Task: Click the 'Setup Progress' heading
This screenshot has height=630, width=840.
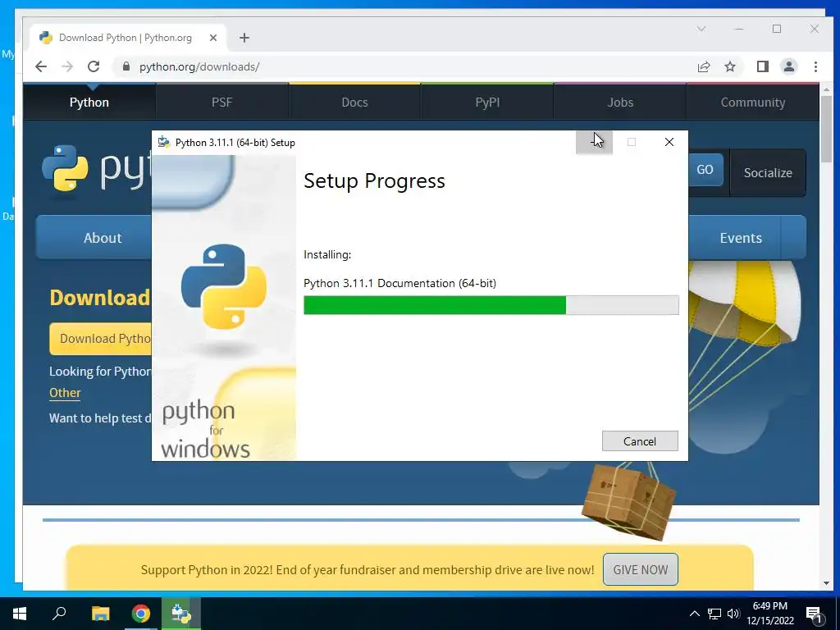Action: [374, 181]
